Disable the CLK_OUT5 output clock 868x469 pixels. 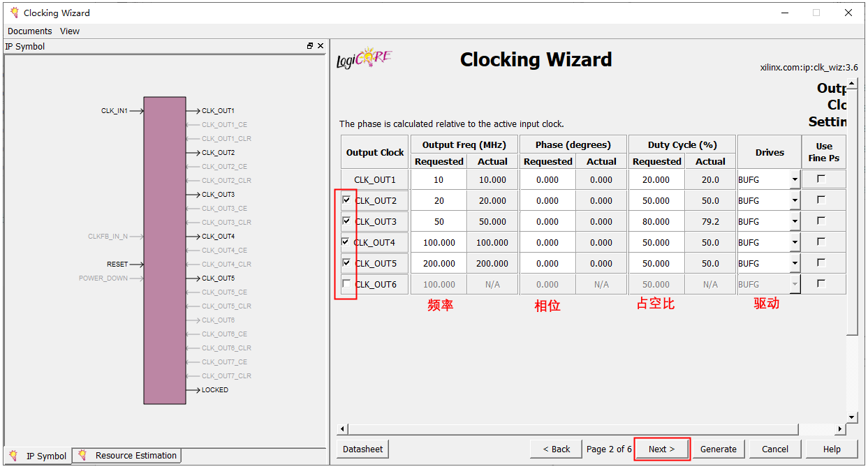coord(347,263)
